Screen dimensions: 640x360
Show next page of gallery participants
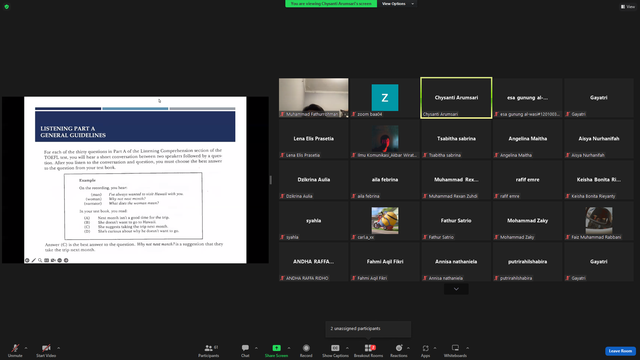coord(456,289)
